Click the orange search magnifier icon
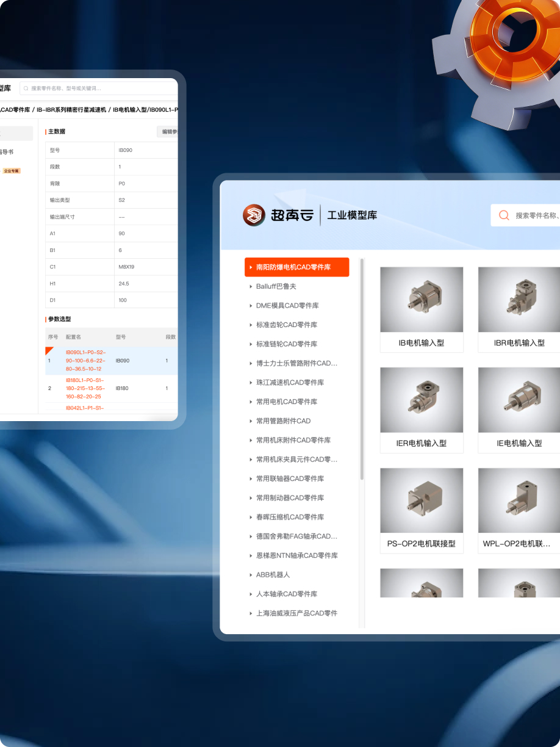 pos(504,215)
